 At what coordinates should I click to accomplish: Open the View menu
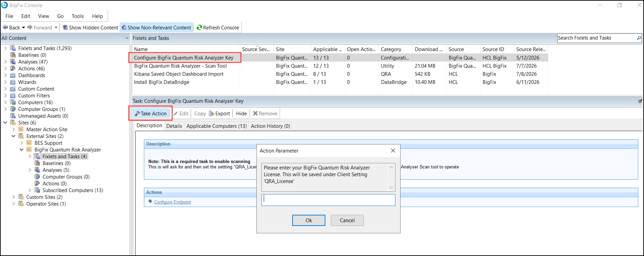tap(44, 16)
